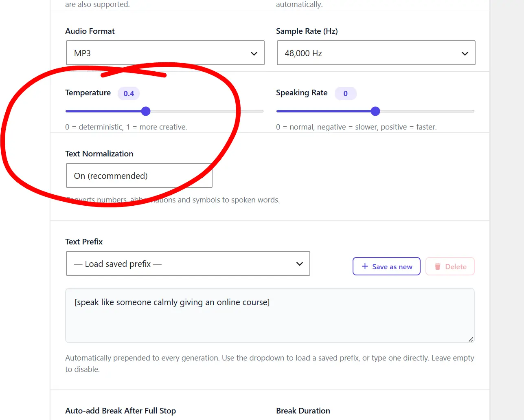This screenshot has height=420, width=524.
Task: Adjust the Temperature slider handle
Action: click(146, 111)
